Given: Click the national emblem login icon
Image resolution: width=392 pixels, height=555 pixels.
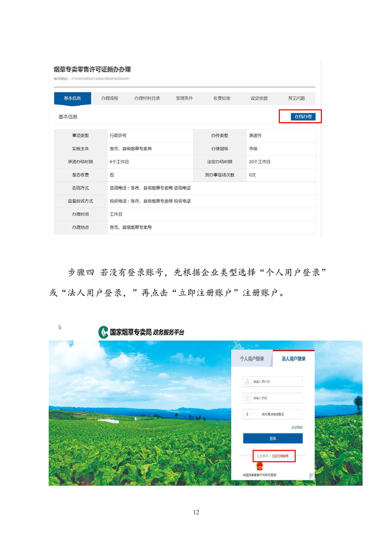Looking at the screenshot, I should tap(260, 466).
